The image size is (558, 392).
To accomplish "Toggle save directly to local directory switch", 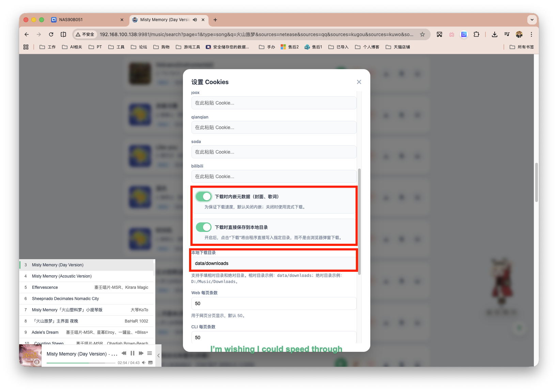I will 204,227.
